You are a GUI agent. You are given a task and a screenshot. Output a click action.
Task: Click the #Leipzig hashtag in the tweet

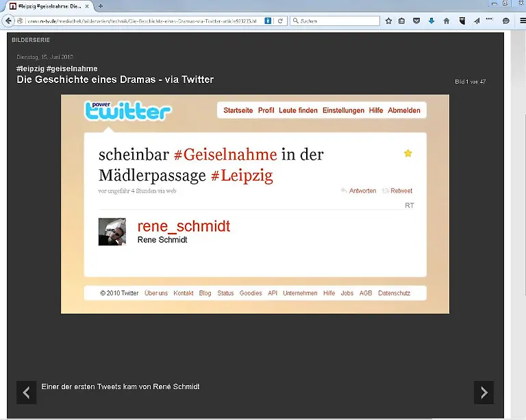(x=242, y=175)
